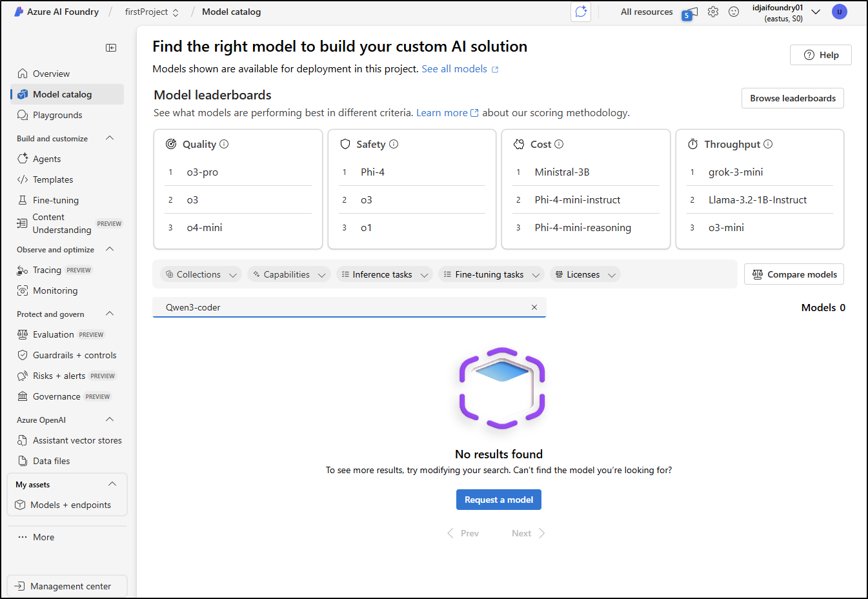868x599 pixels.
Task: Open the Capabilities filter dropdown
Action: click(x=288, y=274)
